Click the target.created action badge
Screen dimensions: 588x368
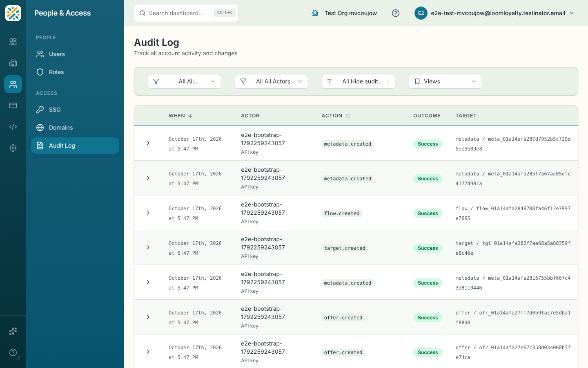tap(345, 248)
